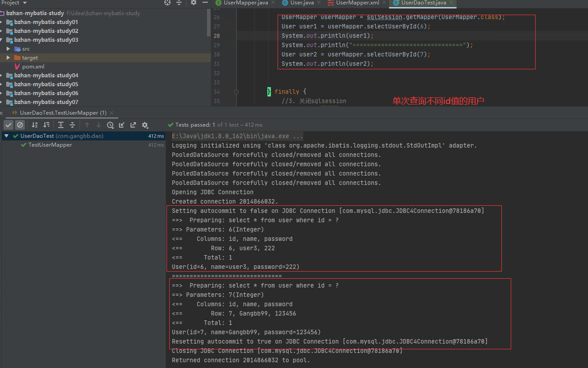Select TestUserMapper test result row

(x=83, y=145)
